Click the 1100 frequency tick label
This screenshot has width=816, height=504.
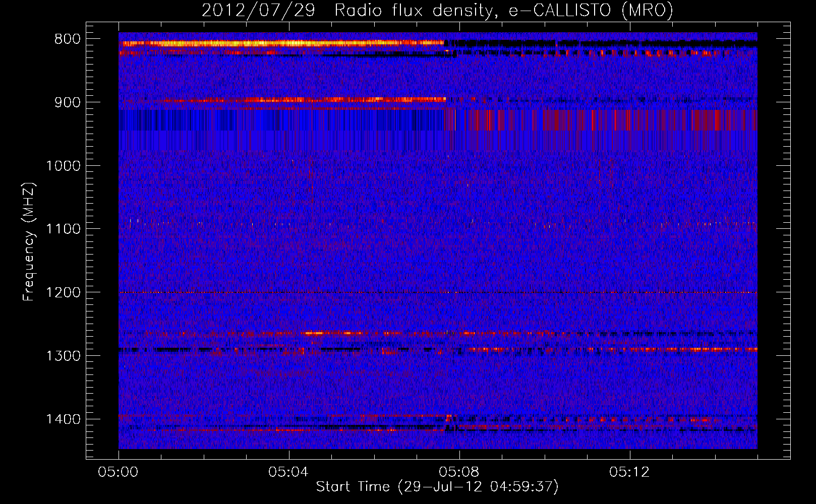pyautogui.click(x=63, y=229)
